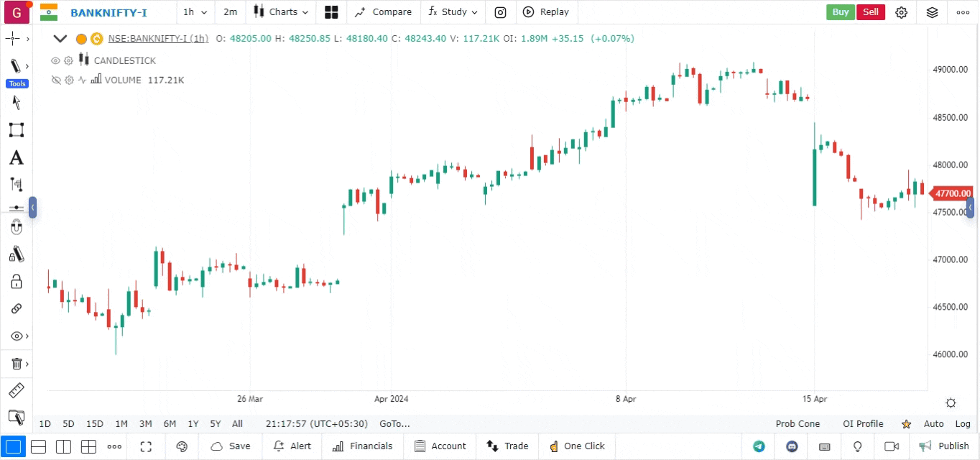Image resolution: width=980 pixels, height=460 pixels.
Task: Open the Study indicators dropdown
Action: [453, 12]
